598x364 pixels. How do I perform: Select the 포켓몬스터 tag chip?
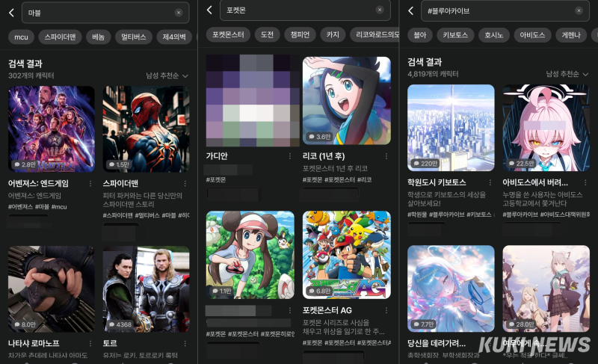click(228, 34)
